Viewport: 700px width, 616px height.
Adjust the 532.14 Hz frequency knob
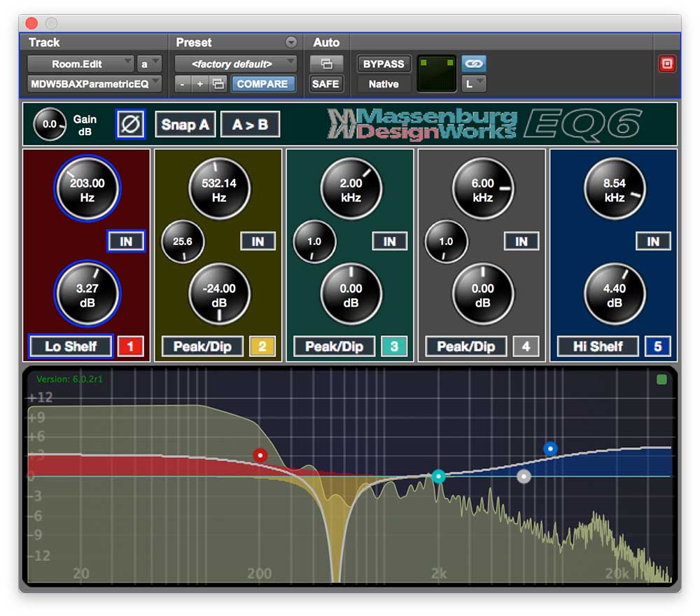click(219, 189)
